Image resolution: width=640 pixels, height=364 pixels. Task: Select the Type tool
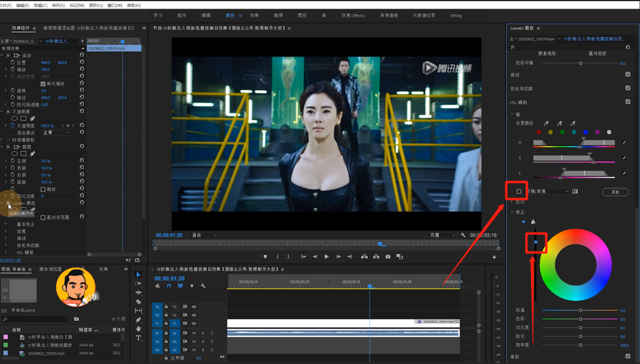pos(138,338)
